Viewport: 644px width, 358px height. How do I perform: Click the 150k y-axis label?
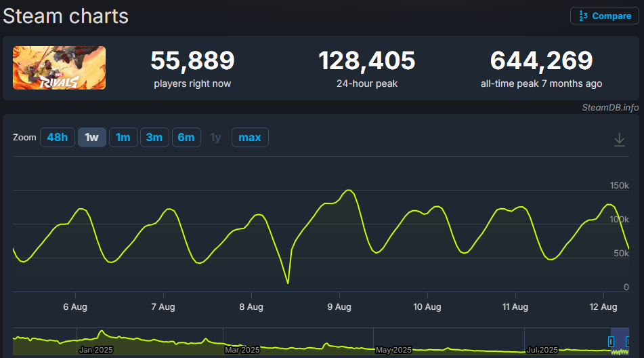point(620,185)
